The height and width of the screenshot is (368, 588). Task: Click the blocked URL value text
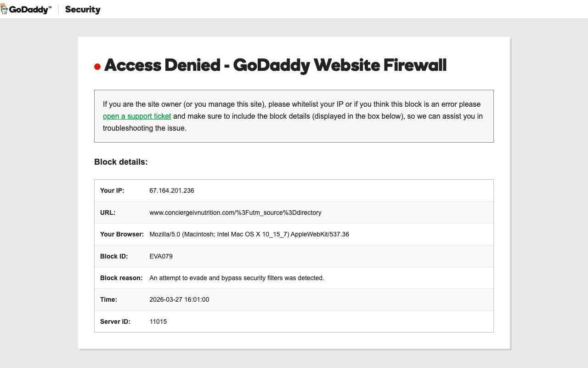[235, 213]
